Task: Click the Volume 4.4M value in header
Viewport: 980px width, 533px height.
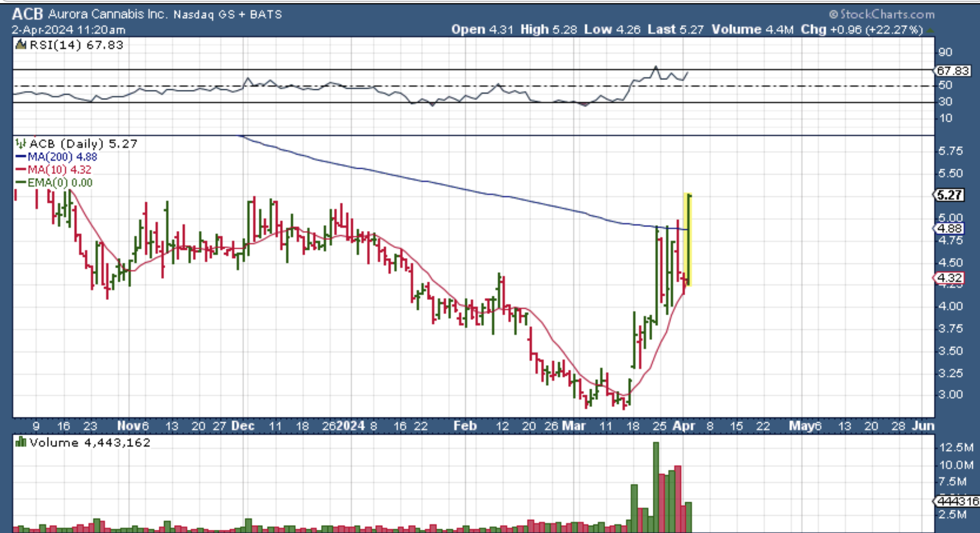Action: pos(753,30)
